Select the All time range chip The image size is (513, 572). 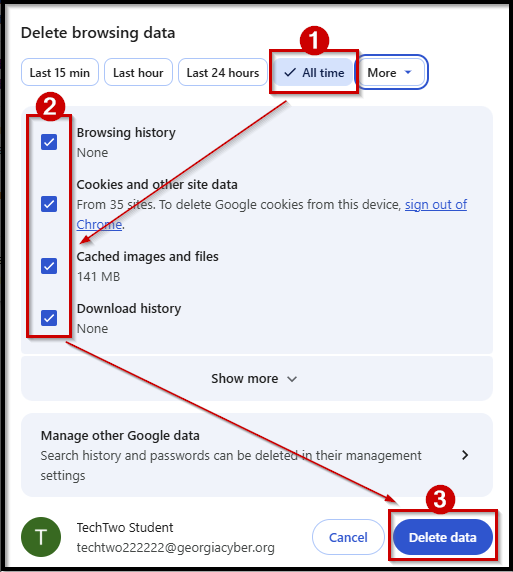(x=314, y=73)
